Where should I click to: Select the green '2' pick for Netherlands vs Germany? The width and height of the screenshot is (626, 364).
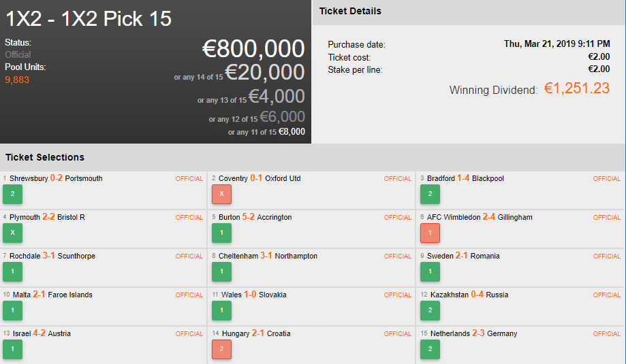click(430, 350)
